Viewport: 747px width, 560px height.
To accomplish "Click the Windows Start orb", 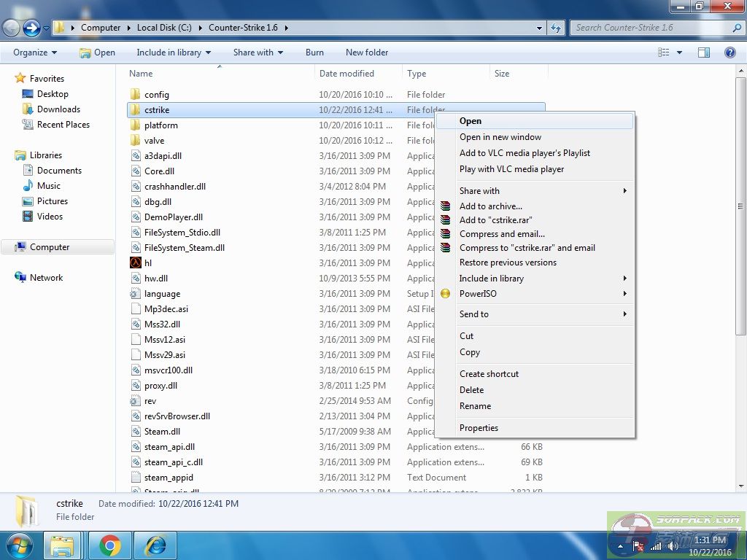I will click(19, 544).
